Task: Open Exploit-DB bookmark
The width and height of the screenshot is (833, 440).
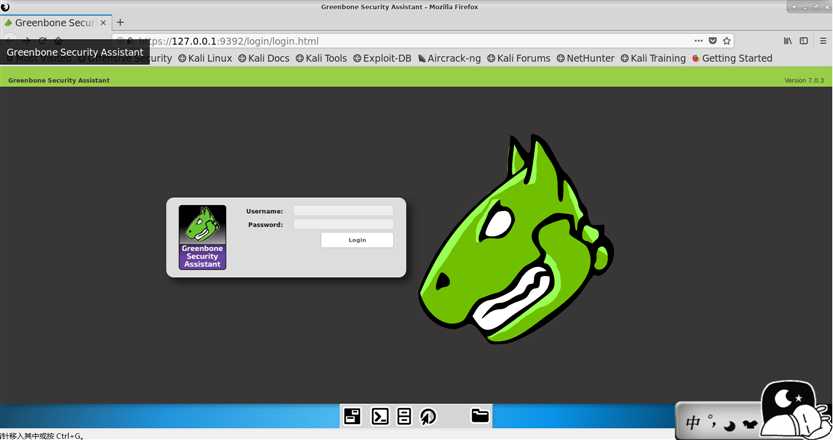Action: click(x=382, y=58)
